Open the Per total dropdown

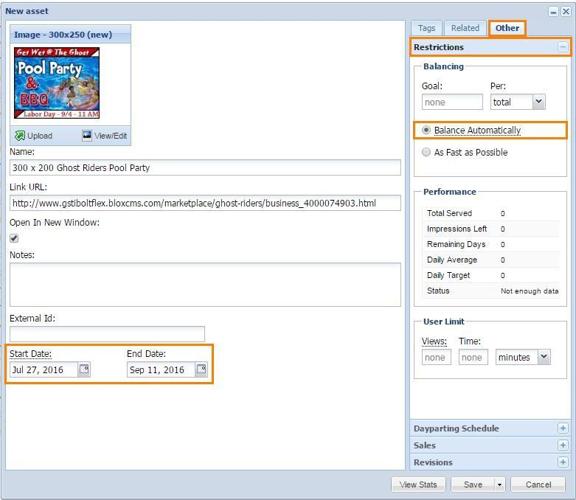point(538,102)
